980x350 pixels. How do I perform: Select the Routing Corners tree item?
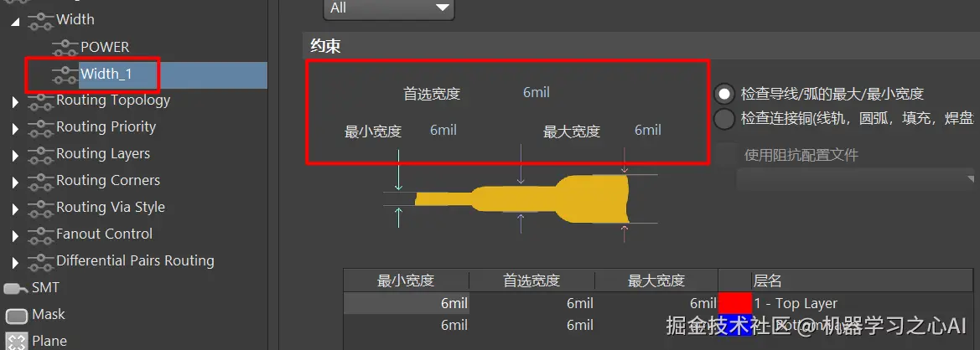point(108,180)
